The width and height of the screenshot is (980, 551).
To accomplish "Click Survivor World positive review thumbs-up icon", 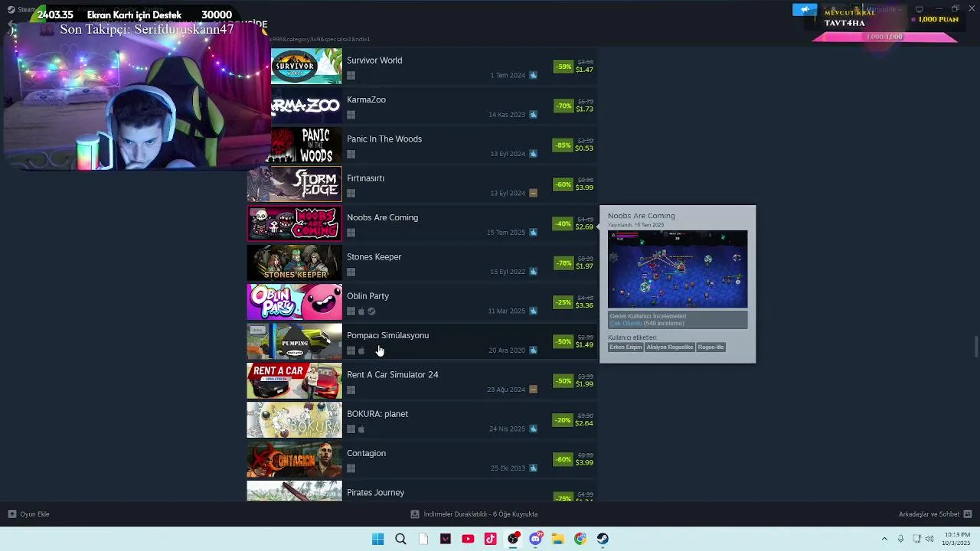I will pos(533,75).
